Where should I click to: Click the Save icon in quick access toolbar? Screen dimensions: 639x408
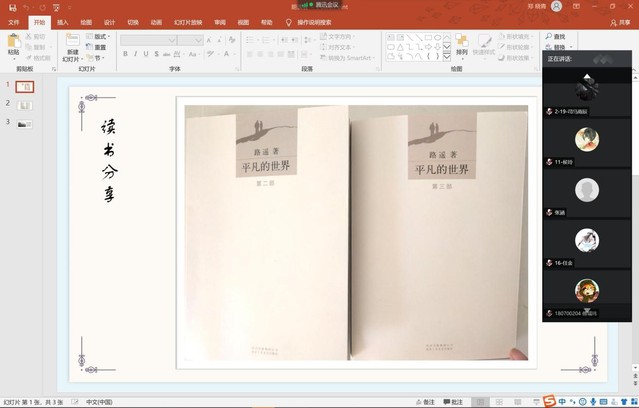tap(10, 7)
